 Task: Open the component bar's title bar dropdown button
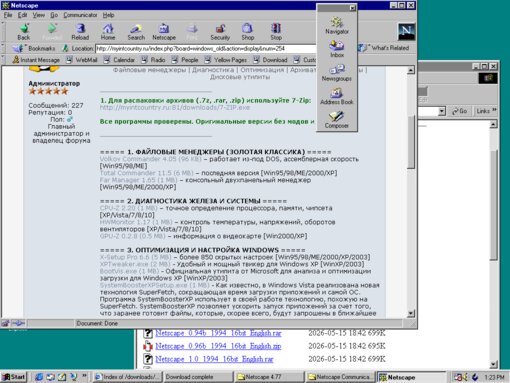tap(352, 8)
